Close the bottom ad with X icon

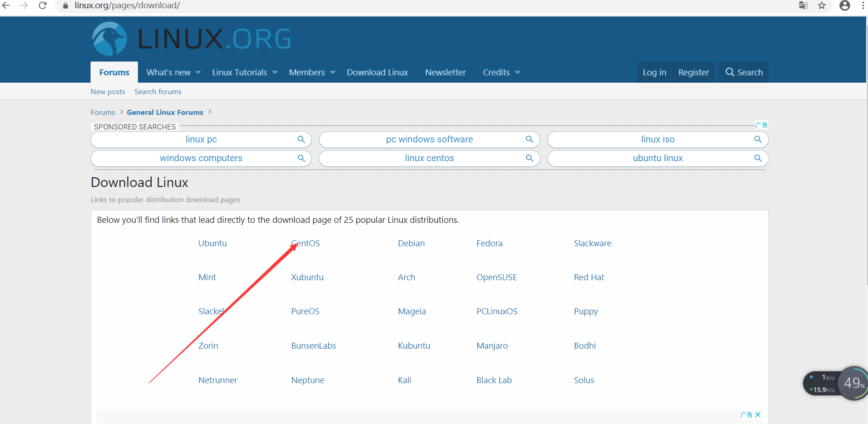(758, 414)
